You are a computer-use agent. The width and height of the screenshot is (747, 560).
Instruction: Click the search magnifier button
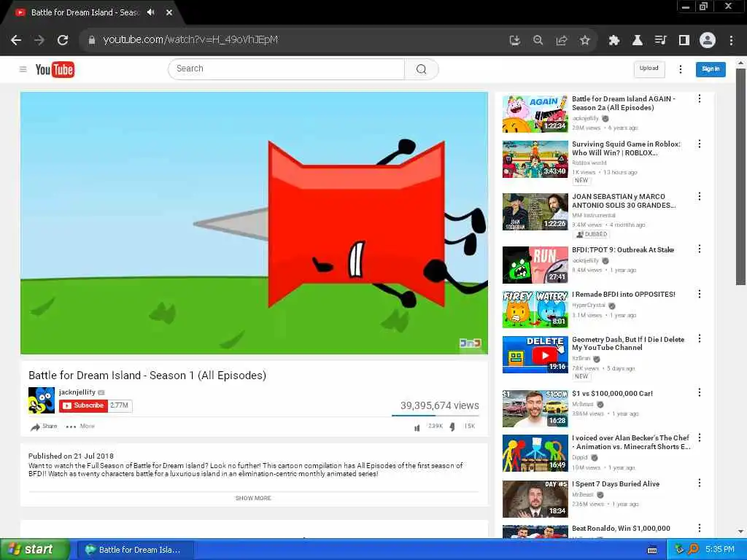tap(421, 69)
